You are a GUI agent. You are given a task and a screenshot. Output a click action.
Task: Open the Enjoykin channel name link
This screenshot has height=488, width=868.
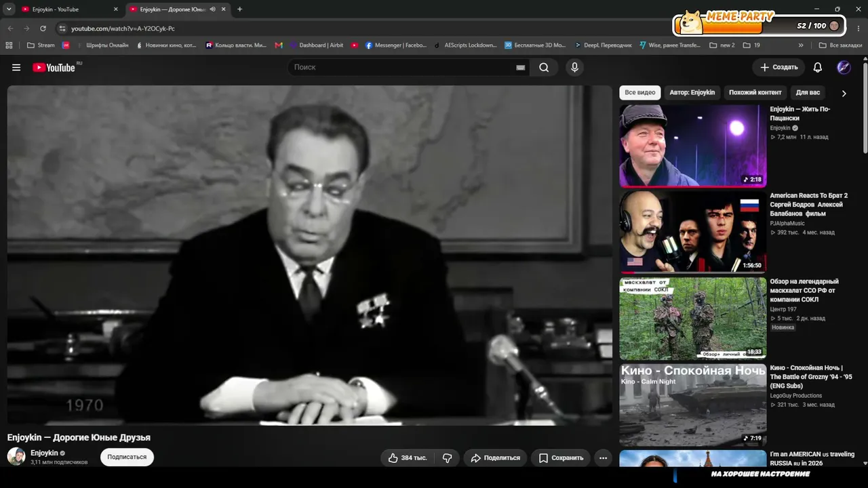[44, 453]
